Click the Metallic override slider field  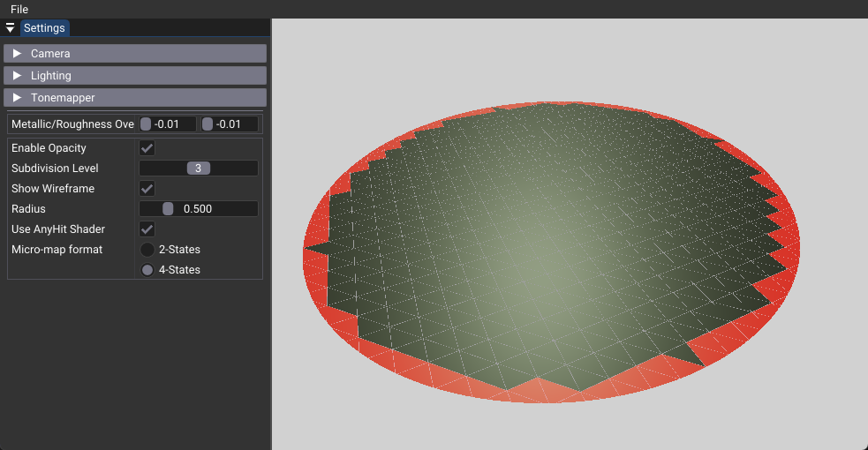(168, 124)
